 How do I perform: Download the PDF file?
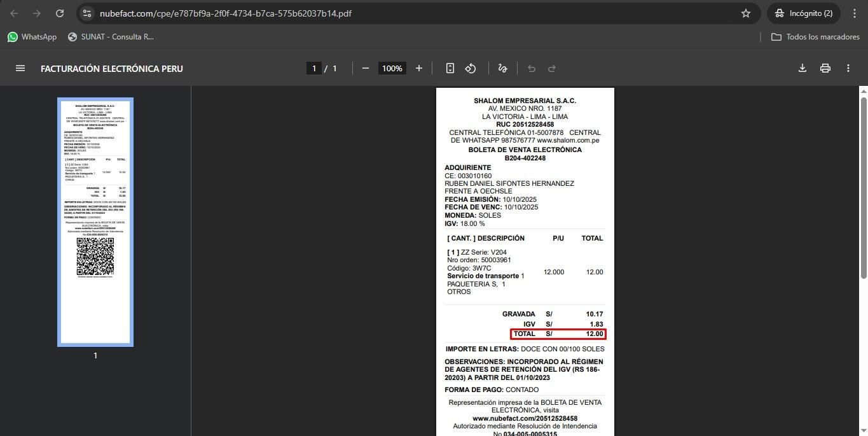[x=803, y=68]
